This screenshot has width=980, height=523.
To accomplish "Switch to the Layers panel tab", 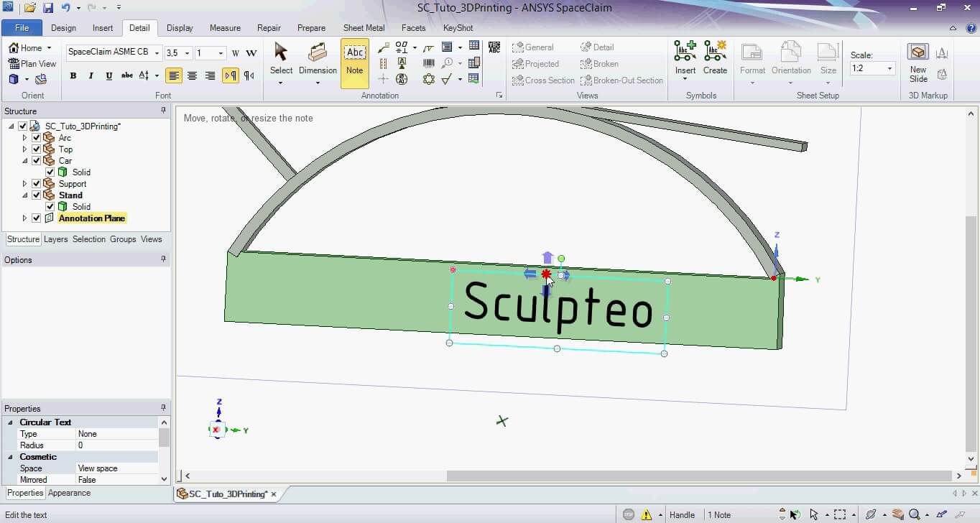I will [55, 239].
